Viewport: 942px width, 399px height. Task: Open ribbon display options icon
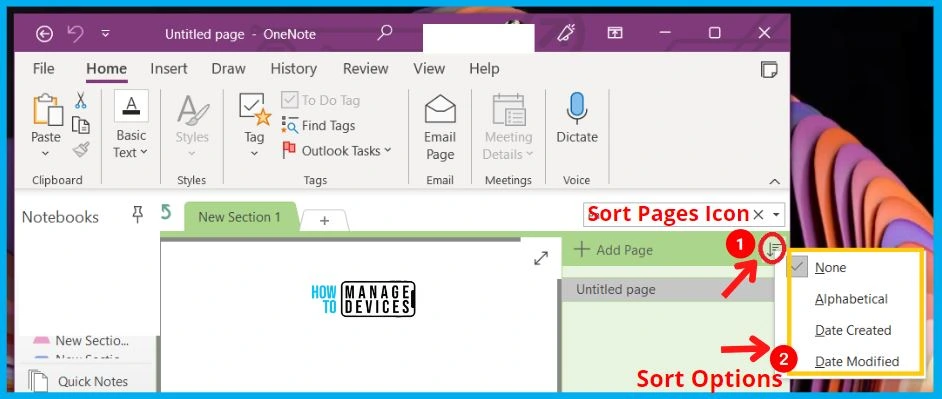click(615, 33)
